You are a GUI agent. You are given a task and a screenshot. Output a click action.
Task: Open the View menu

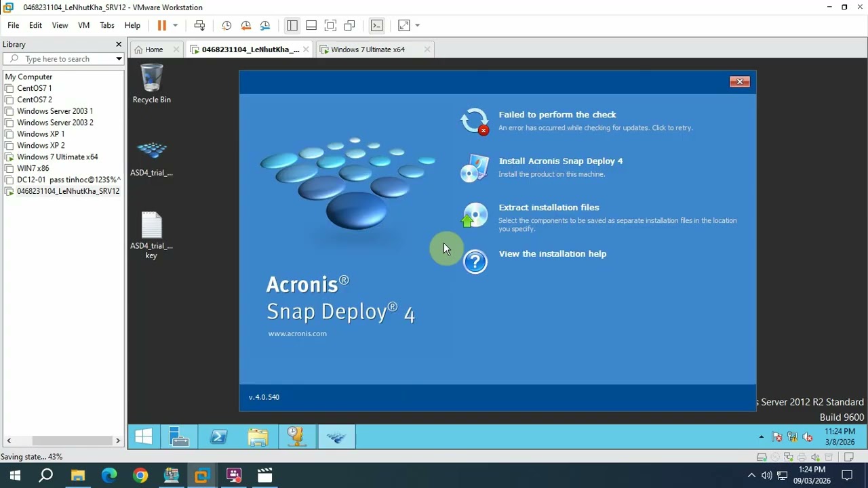60,25
